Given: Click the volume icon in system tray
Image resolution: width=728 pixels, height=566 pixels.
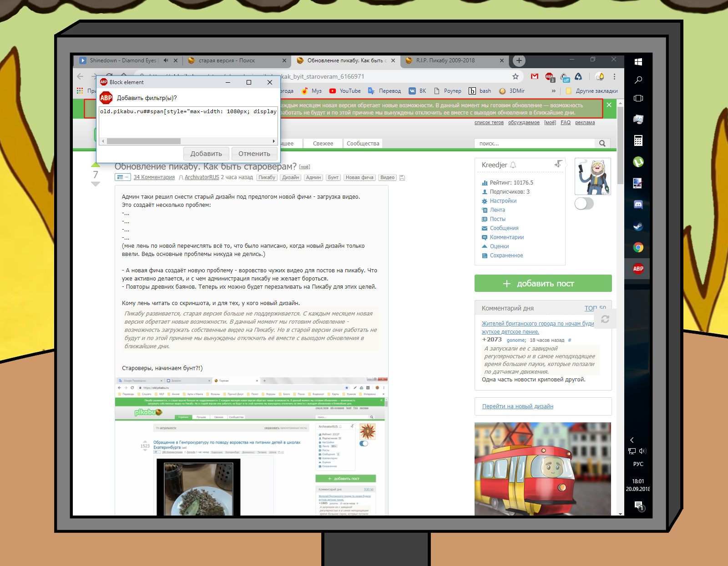Looking at the screenshot, I should pyautogui.click(x=642, y=451).
